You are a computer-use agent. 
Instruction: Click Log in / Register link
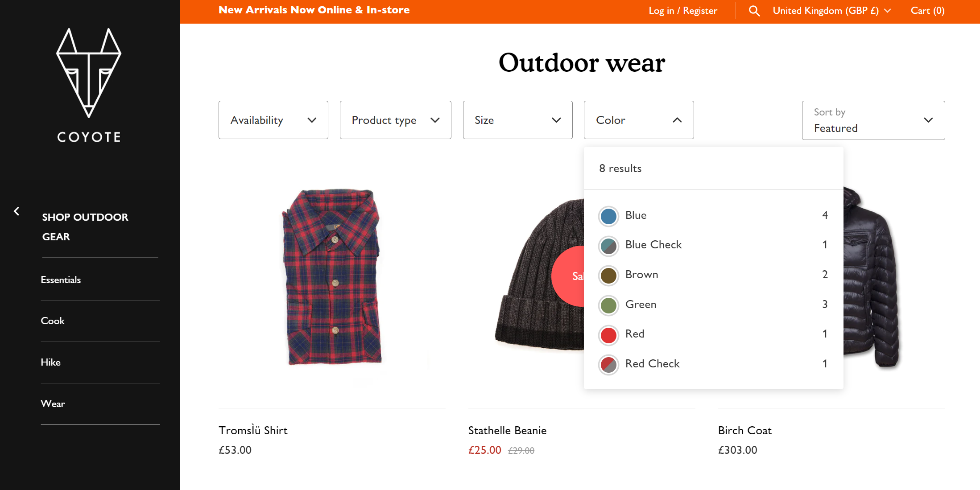click(683, 11)
